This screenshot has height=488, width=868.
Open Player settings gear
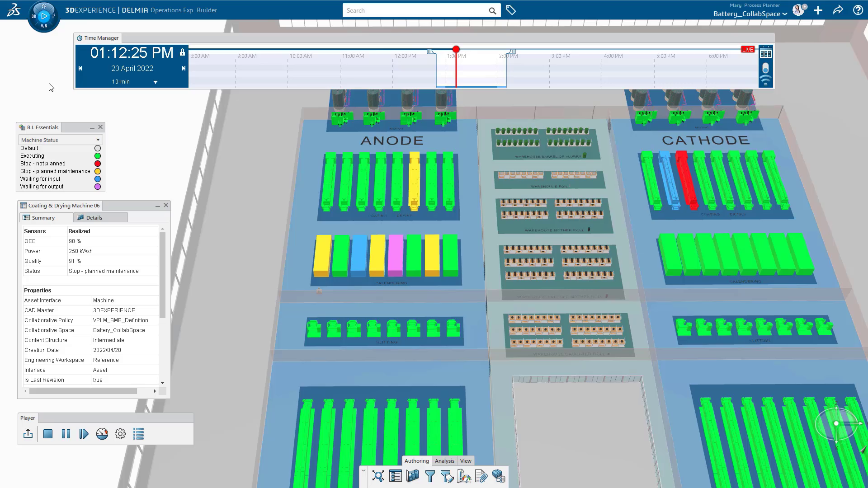point(120,434)
